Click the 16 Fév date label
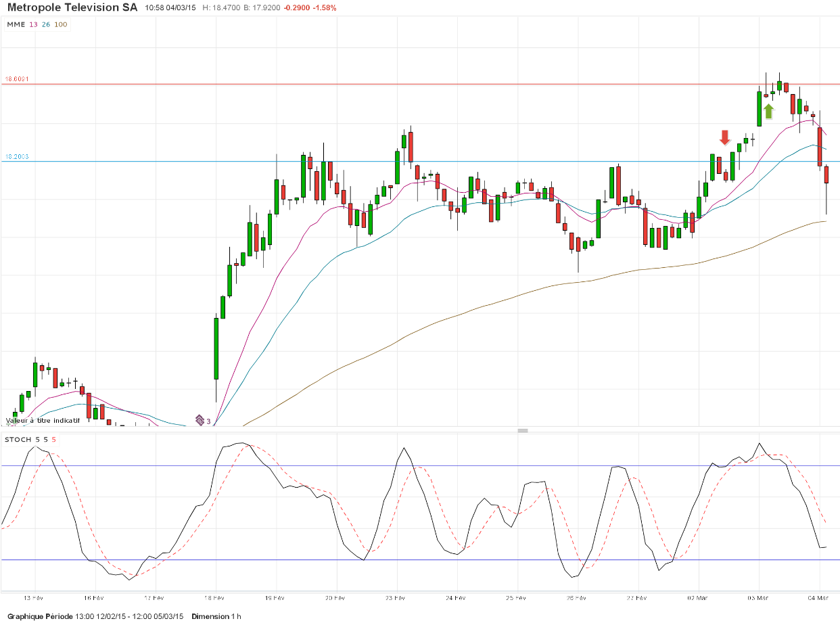 pos(94,598)
